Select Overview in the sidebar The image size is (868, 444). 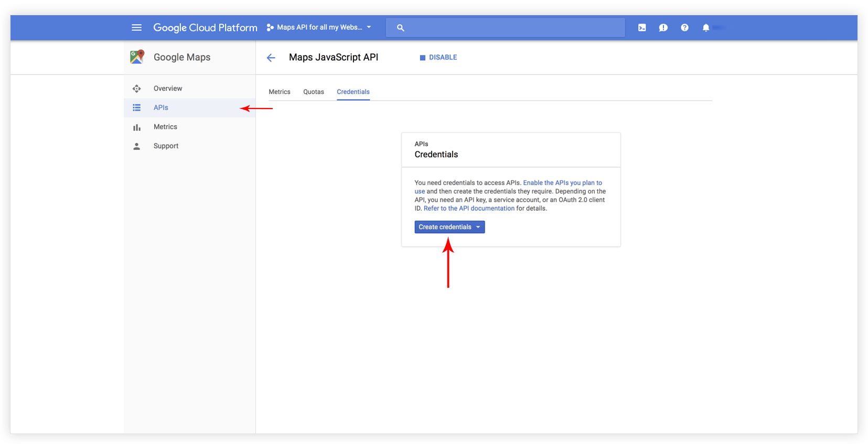(168, 89)
